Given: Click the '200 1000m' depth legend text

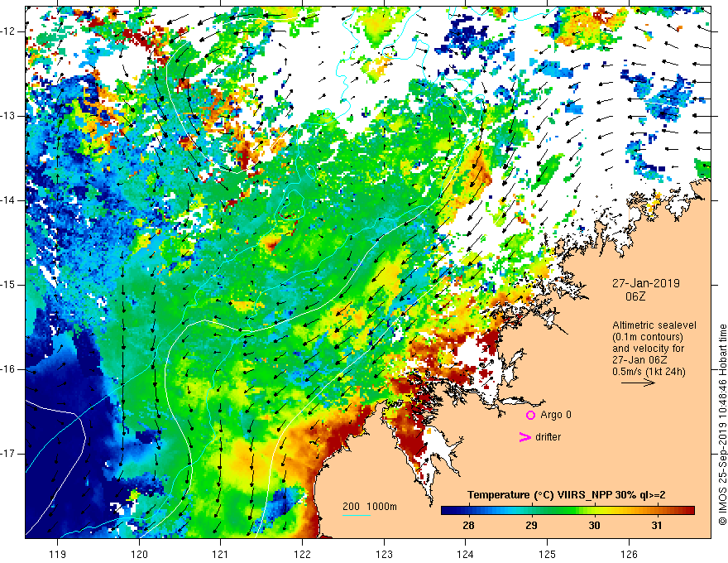Looking at the screenshot, I should tap(370, 507).
